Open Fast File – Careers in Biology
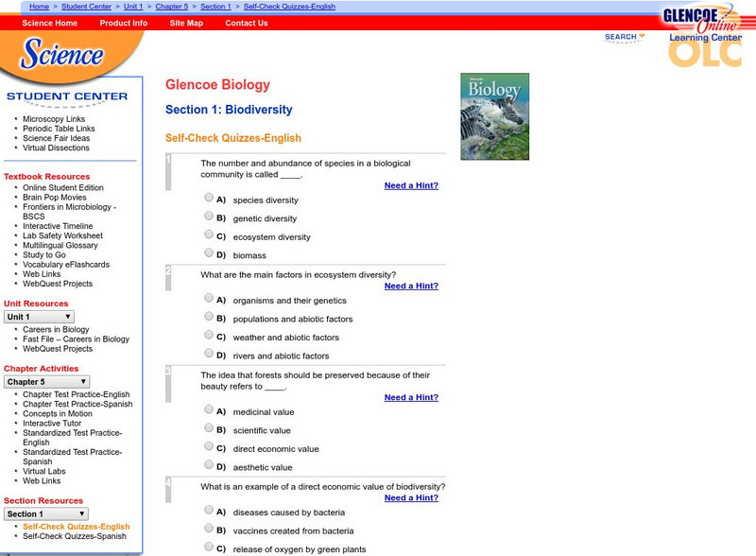The image size is (756, 556). 77,339
